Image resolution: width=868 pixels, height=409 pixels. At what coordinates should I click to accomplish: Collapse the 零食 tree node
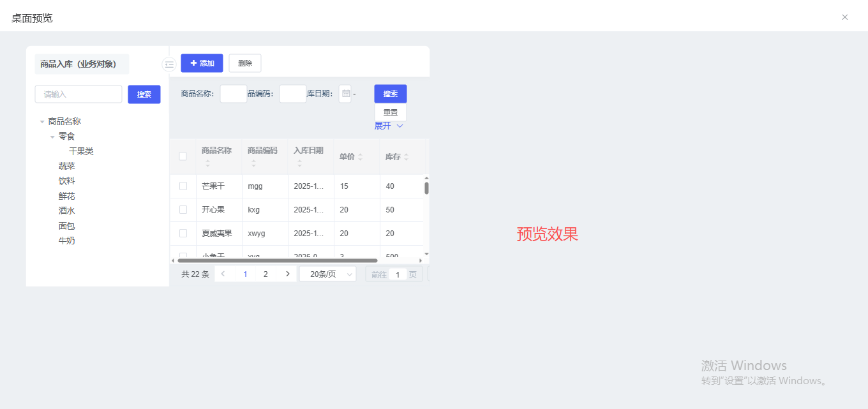pos(52,137)
